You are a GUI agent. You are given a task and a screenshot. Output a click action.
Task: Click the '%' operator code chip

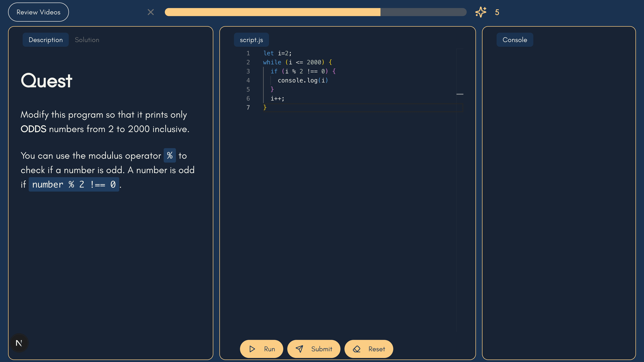click(x=170, y=155)
